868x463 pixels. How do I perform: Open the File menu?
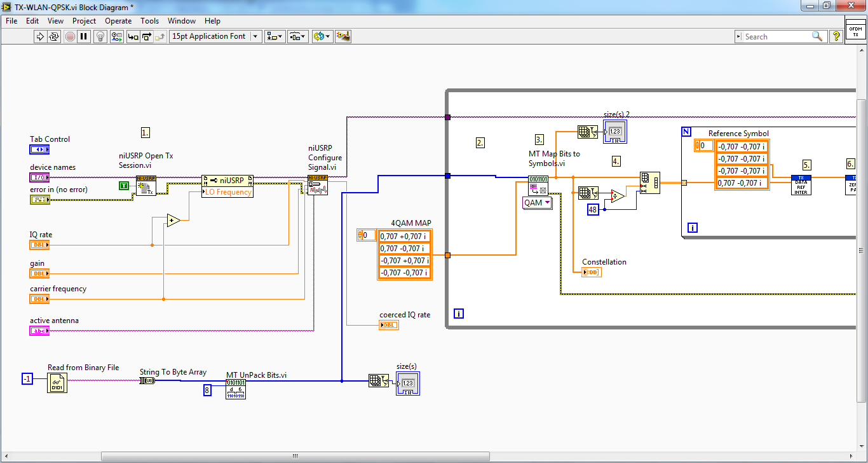11,21
